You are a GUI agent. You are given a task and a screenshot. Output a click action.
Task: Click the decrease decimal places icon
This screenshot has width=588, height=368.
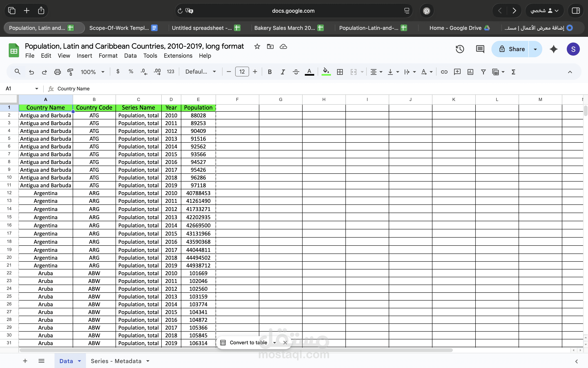tap(144, 72)
